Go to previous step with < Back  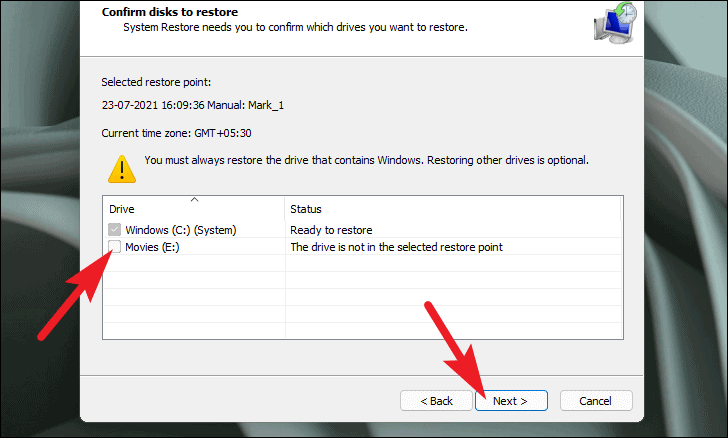pos(436,401)
